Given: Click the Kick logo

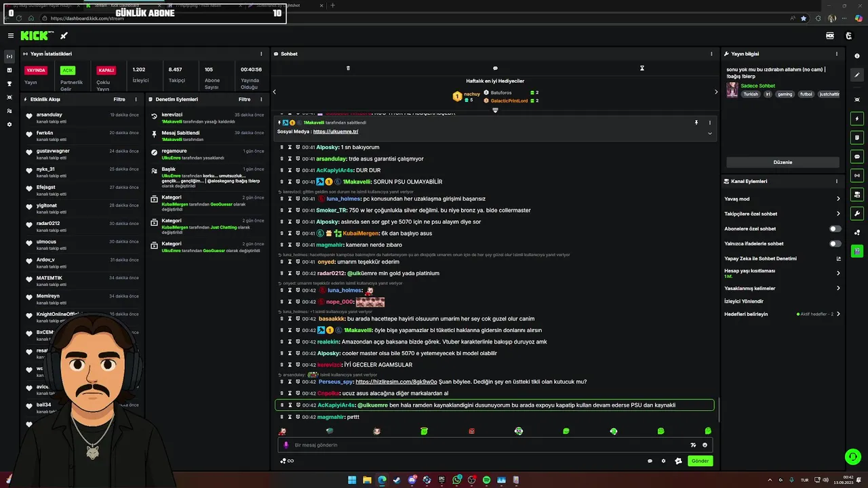Looking at the screenshot, I should 34,36.
